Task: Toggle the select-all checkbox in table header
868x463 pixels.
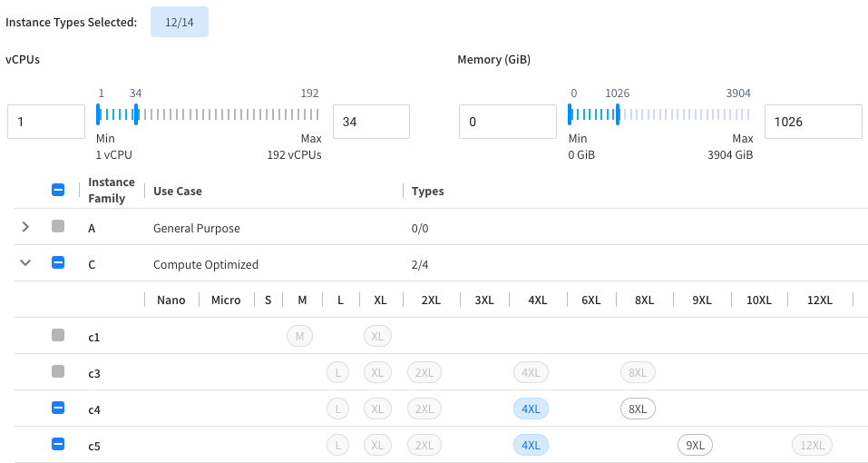Action: (58, 191)
